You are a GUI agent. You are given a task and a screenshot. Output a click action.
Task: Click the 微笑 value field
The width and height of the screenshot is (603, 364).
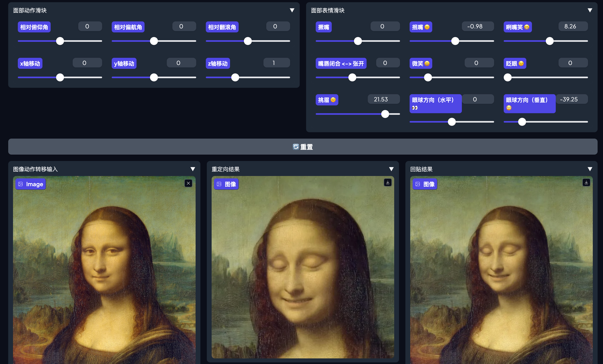pyautogui.click(x=479, y=63)
